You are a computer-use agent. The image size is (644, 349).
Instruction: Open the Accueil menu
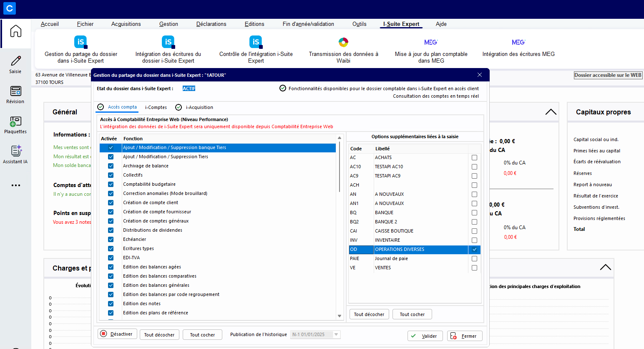tap(50, 24)
